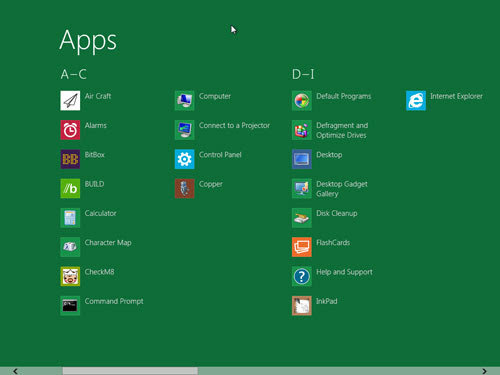Launch the Alarms clock icon
Image resolution: width=500 pixels, height=375 pixels.
[70, 130]
